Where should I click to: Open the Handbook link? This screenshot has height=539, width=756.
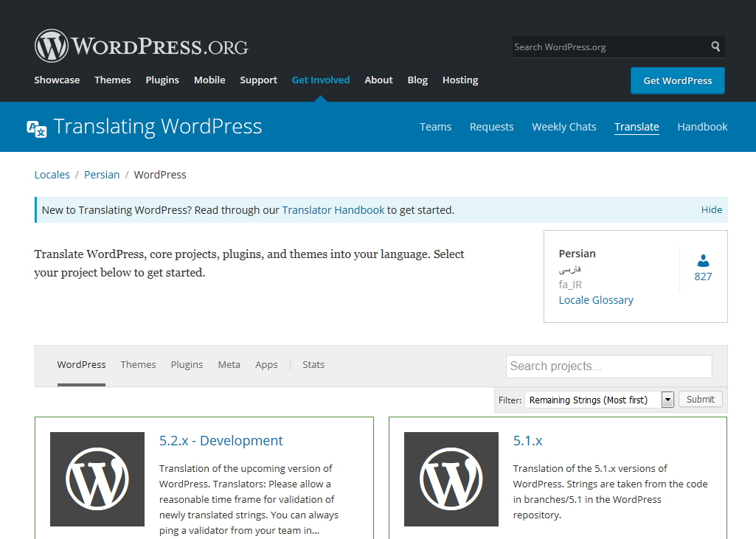click(x=702, y=127)
